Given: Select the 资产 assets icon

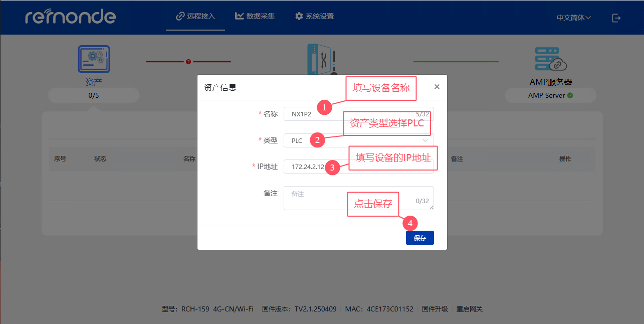Looking at the screenshot, I should (94, 59).
